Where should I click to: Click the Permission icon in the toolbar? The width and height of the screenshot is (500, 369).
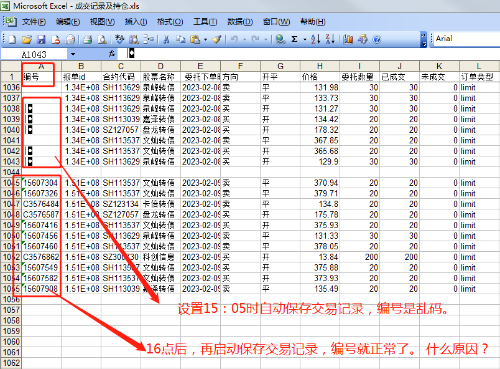click(56, 39)
